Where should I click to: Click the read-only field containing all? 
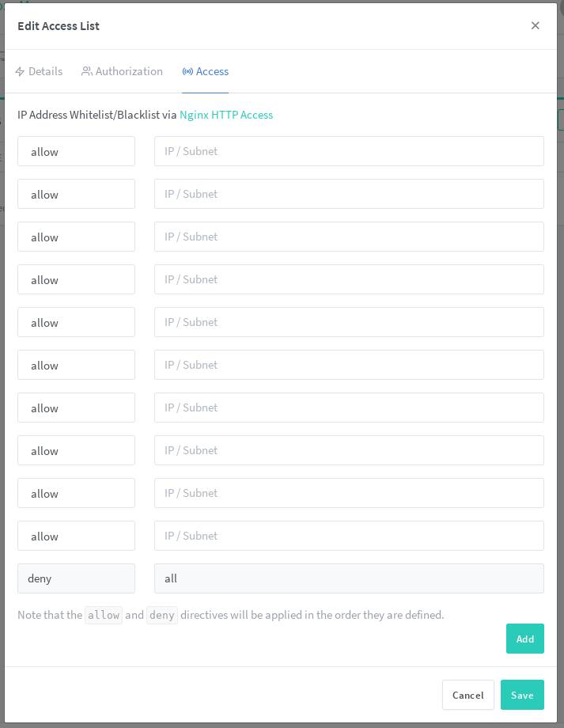[349, 578]
